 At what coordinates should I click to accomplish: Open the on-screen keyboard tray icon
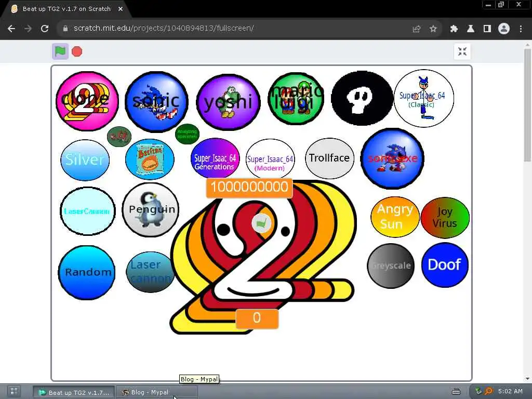coord(456,392)
